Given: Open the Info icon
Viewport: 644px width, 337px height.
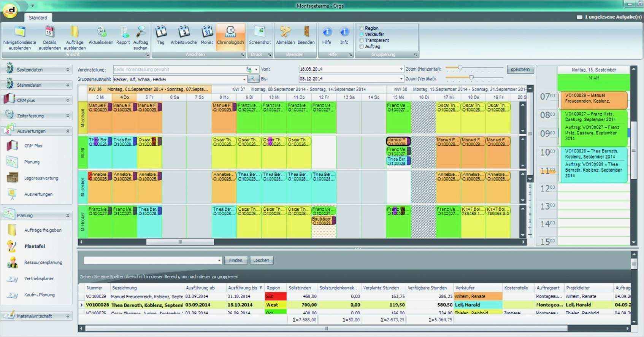Looking at the screenshot, I should point(344,32).
